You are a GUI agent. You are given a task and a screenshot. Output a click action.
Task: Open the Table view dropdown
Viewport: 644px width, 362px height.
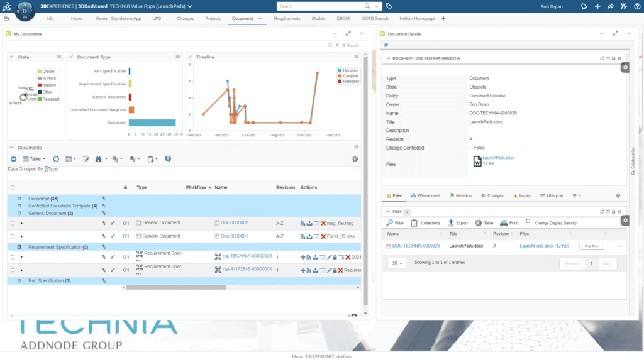tap(34, 159)
